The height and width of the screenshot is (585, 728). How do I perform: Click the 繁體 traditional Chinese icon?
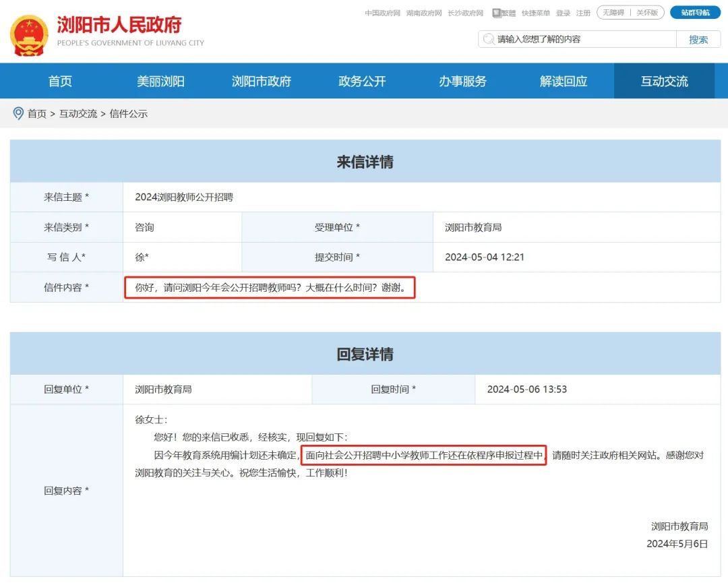click(504, 13)
